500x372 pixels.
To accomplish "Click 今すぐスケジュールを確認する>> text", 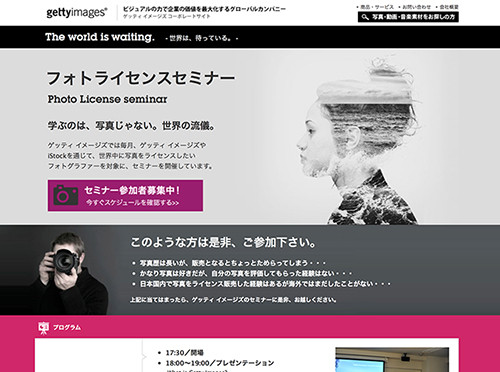I will coord(132,203).
